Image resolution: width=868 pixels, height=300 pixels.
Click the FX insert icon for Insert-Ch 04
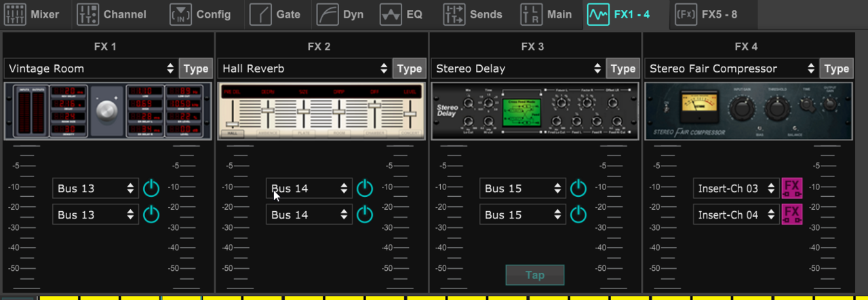[792, 214]
